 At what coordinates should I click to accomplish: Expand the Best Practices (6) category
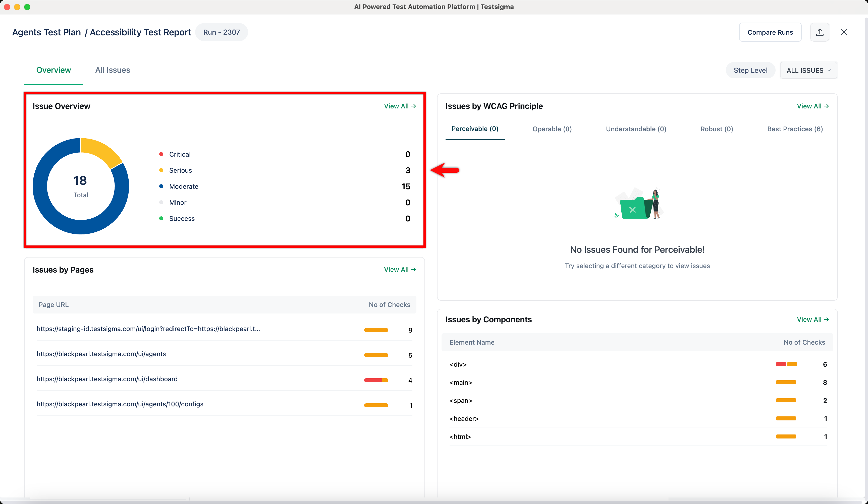click(795, 129)
